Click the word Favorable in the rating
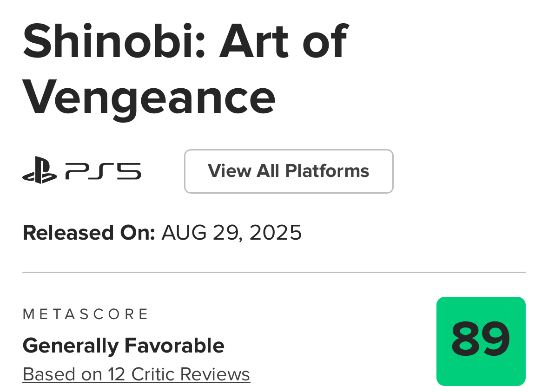548x392 pixels. pos(174,346)
